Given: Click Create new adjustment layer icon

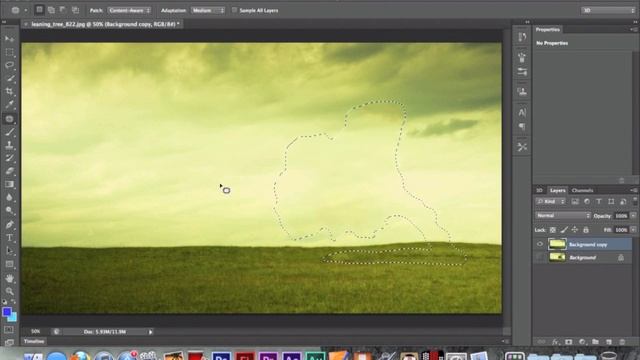Looking at the screenshot, I should (582, 342).
